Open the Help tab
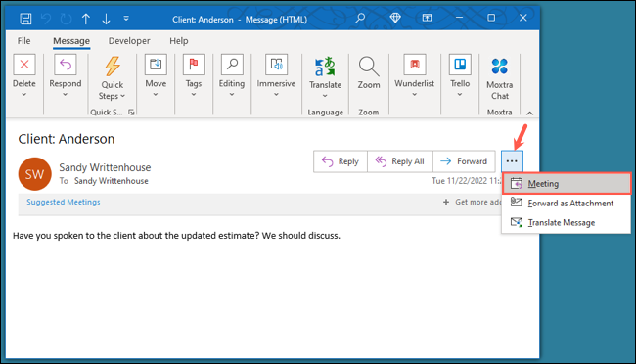 (x=178, y=41)
